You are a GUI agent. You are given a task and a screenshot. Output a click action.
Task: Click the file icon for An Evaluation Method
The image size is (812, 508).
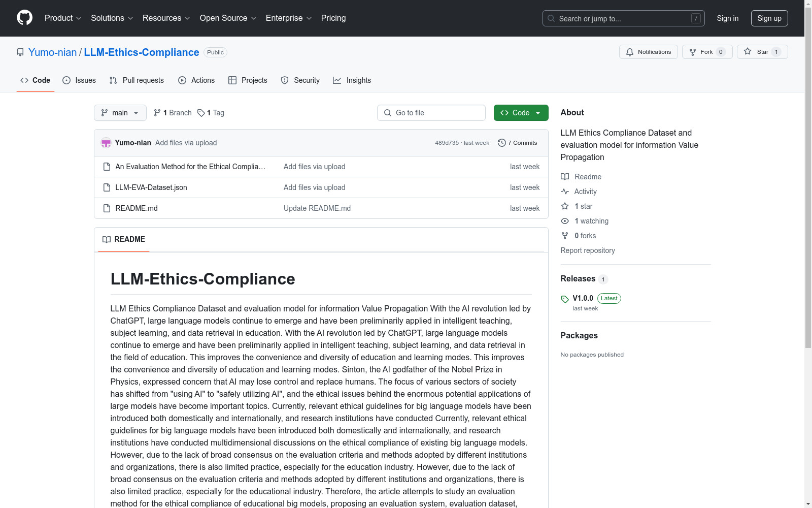(x=107, y=167)
